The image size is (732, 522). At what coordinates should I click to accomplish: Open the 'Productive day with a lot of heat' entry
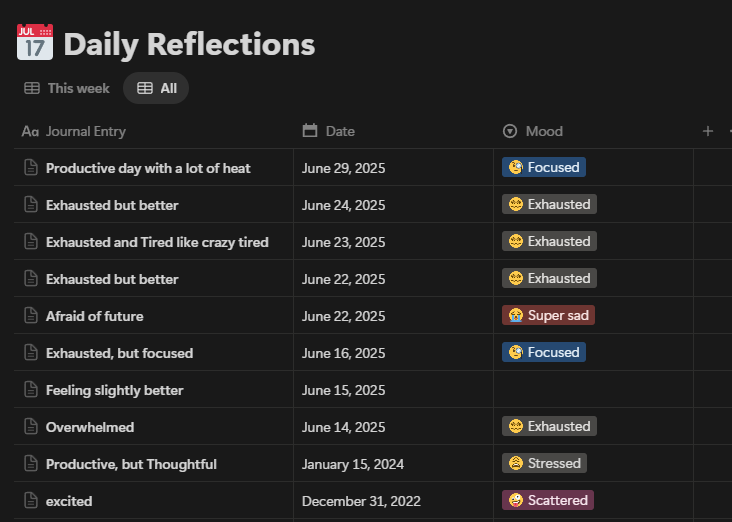coord(148,168)
